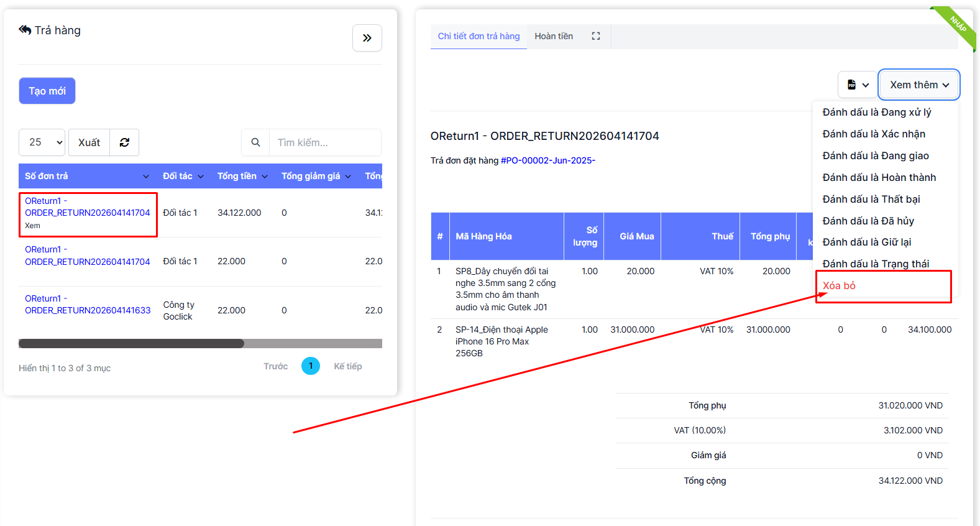This screenshot has height=526, width=980.
Task: Select Xóa bỏ from the menu
Action: (x=839, y=285)
